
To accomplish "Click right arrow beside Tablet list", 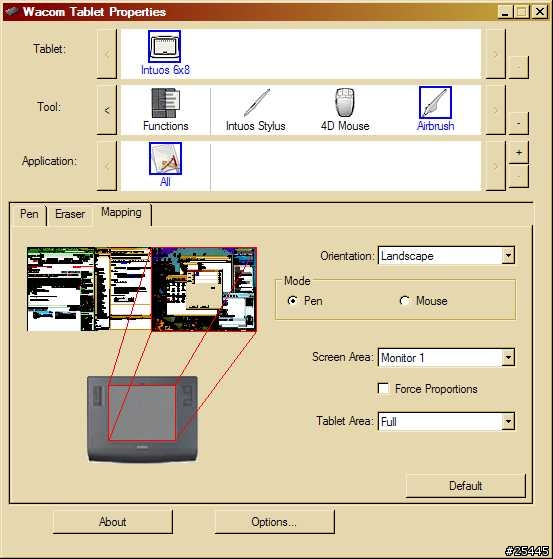I will pyautogui.click(x=495, y=54).
